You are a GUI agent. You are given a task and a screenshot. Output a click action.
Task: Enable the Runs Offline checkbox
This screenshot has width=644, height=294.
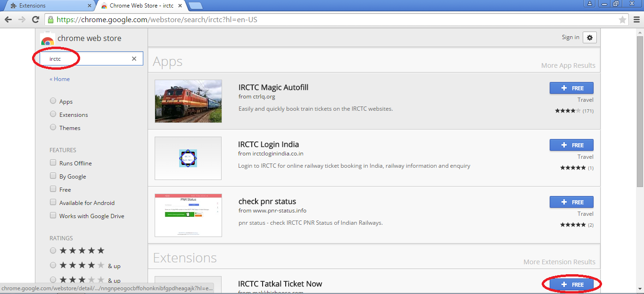(53, 163)
